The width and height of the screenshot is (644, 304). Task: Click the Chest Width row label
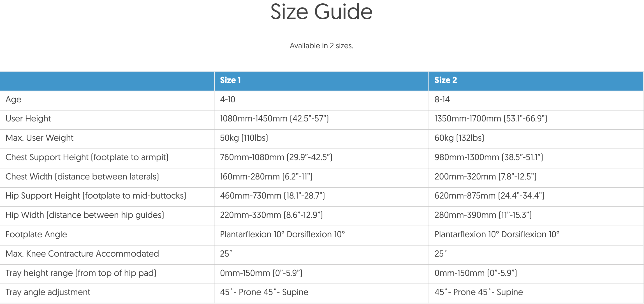tap(82, 177)
